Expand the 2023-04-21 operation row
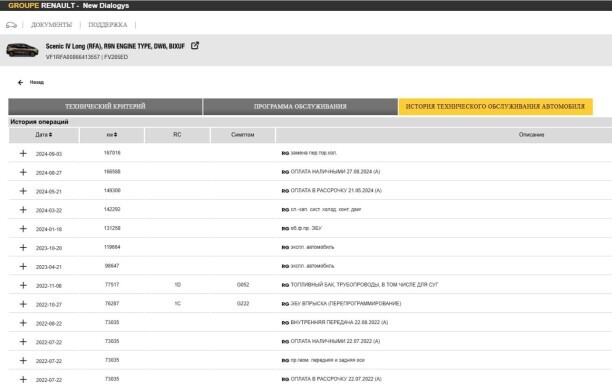 [23, 266]
